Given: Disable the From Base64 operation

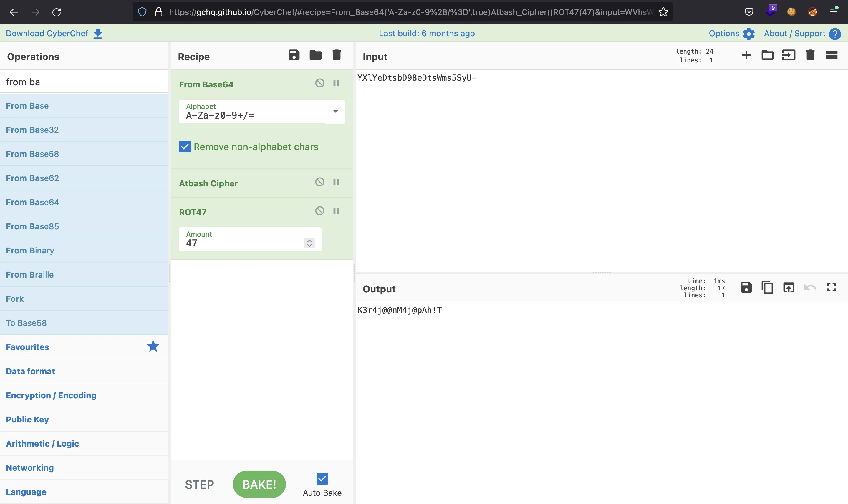Looking at the screenshot, I should click(319, 83).
